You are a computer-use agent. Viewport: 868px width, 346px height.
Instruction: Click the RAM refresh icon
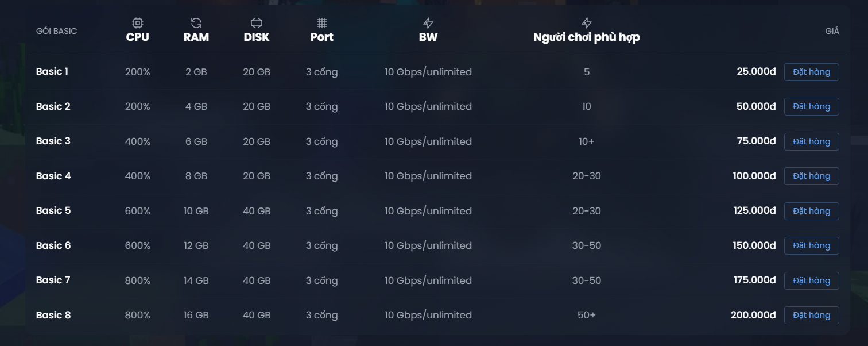196,23
